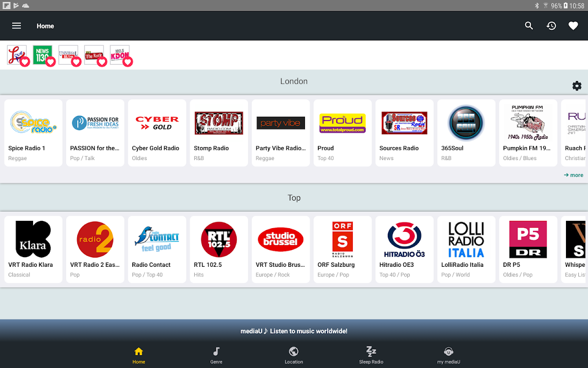
Task: Select DR P5 station card
Action: click(528, 249)
